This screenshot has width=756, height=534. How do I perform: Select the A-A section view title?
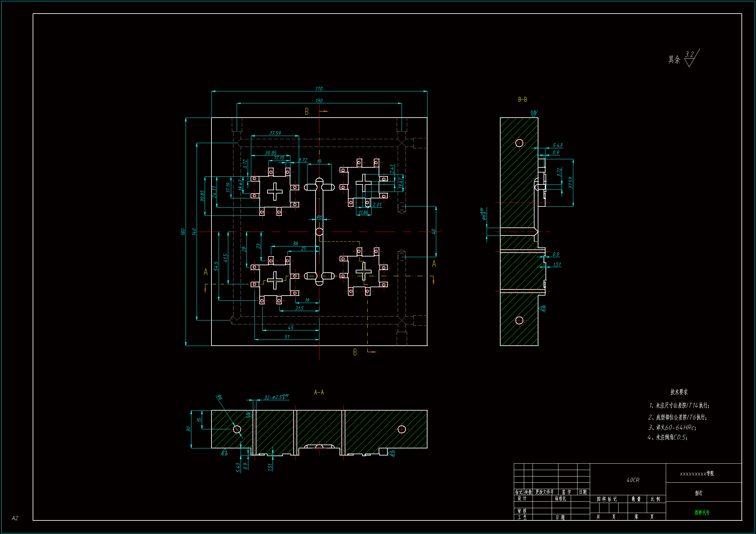319,392
